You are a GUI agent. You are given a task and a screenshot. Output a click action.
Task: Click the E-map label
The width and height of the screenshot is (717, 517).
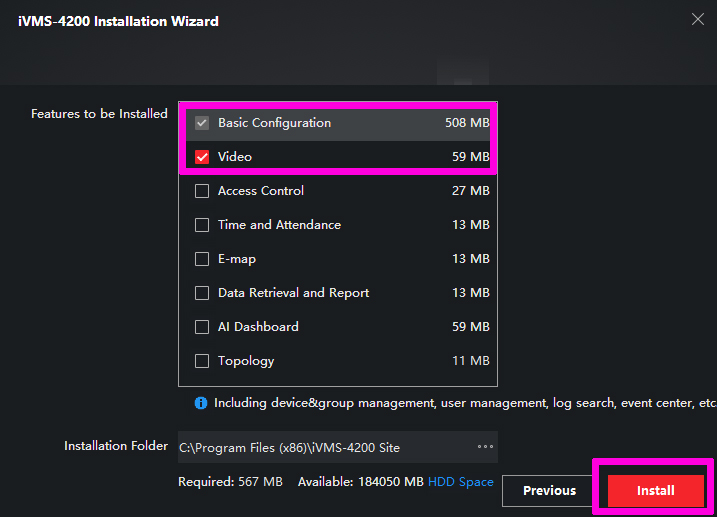(x=237, y=259)
